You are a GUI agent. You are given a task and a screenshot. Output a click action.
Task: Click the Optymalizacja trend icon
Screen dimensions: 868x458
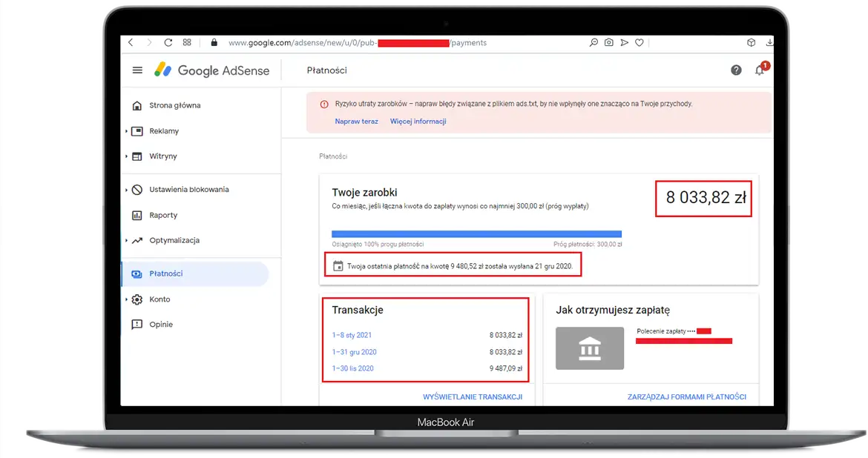click(137, 241)
